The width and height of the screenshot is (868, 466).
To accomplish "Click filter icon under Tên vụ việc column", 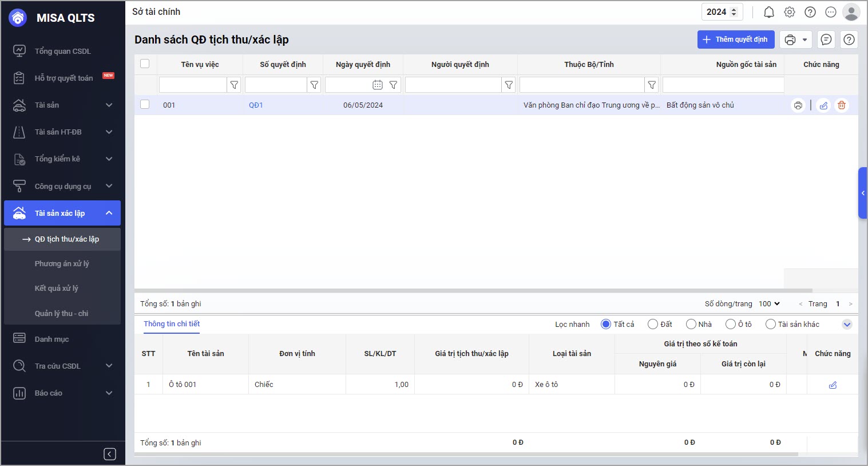I will pos(234,85).
